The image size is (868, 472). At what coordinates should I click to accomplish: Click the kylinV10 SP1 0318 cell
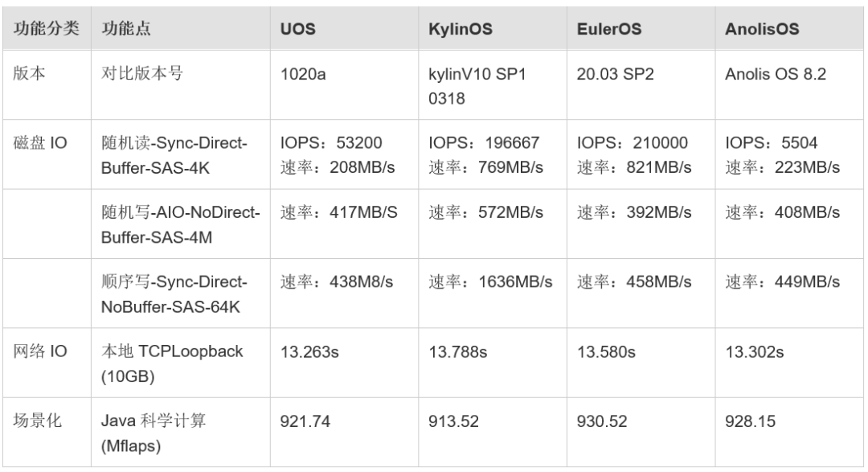point(493,84)
